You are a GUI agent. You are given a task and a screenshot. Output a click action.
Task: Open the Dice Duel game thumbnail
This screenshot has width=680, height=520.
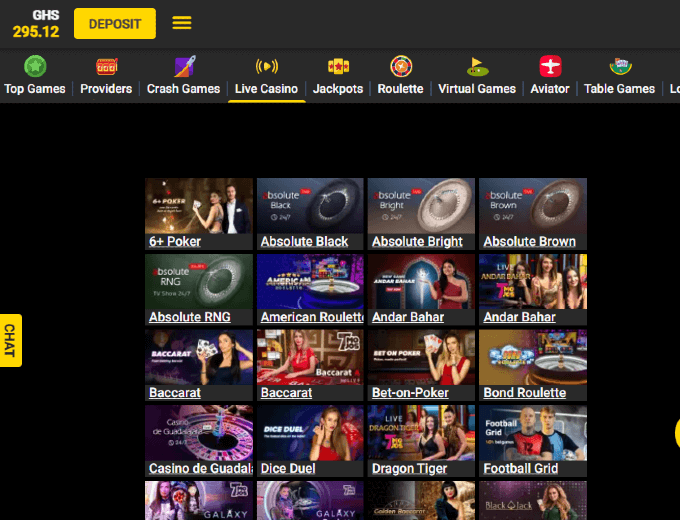[x=310, y=433]
